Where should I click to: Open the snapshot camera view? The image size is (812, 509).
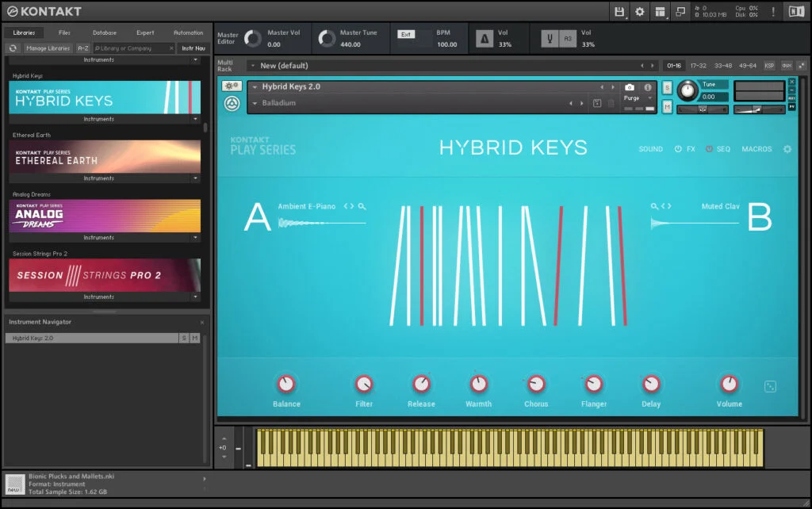[629, 87]
